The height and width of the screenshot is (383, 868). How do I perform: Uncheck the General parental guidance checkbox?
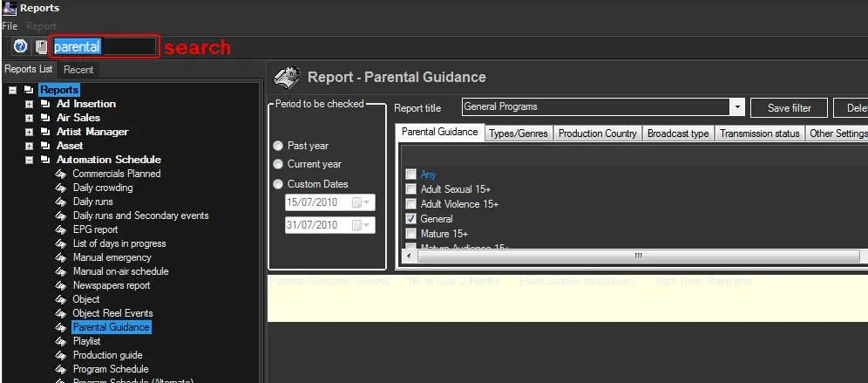410,219
